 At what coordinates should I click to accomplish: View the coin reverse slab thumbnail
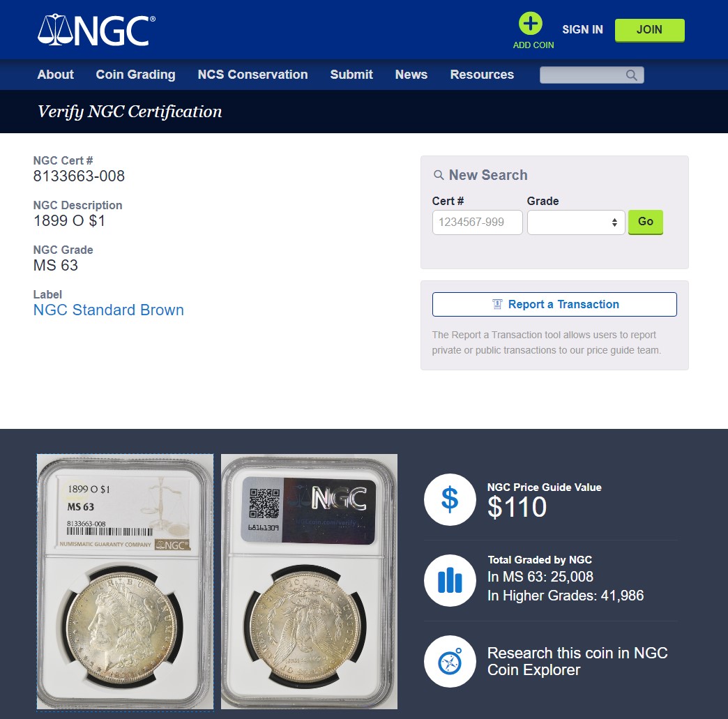point(309,582)
